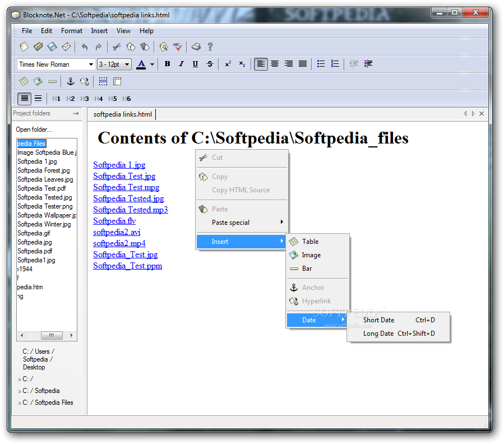Choose Table from Insert submenu
This screenshot has height=444, width=504.
[x=317, y=242]
